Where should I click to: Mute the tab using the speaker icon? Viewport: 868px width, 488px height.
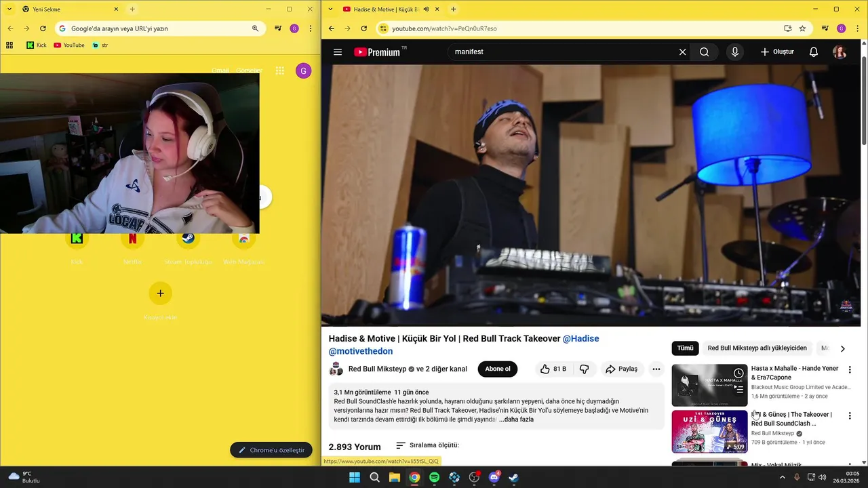click(x=427, y=9)
